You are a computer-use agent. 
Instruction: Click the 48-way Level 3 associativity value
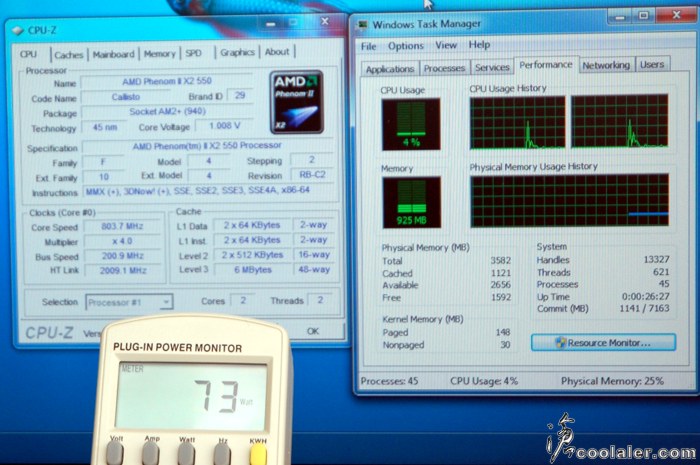[314, 270]
